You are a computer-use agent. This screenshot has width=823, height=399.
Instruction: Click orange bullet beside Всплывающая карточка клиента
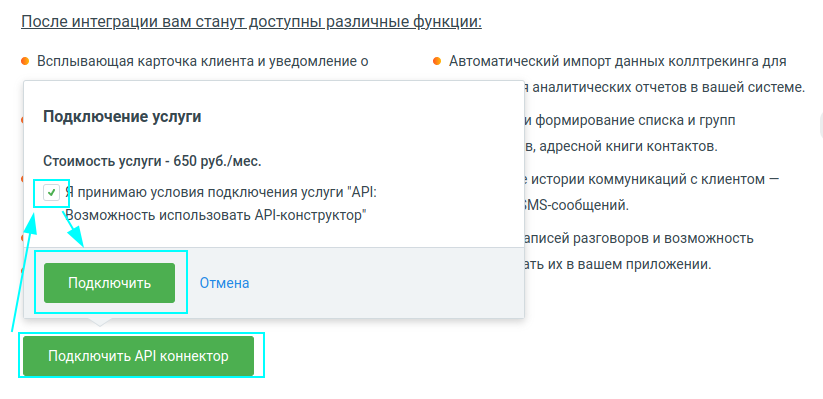tap(25, 61)
